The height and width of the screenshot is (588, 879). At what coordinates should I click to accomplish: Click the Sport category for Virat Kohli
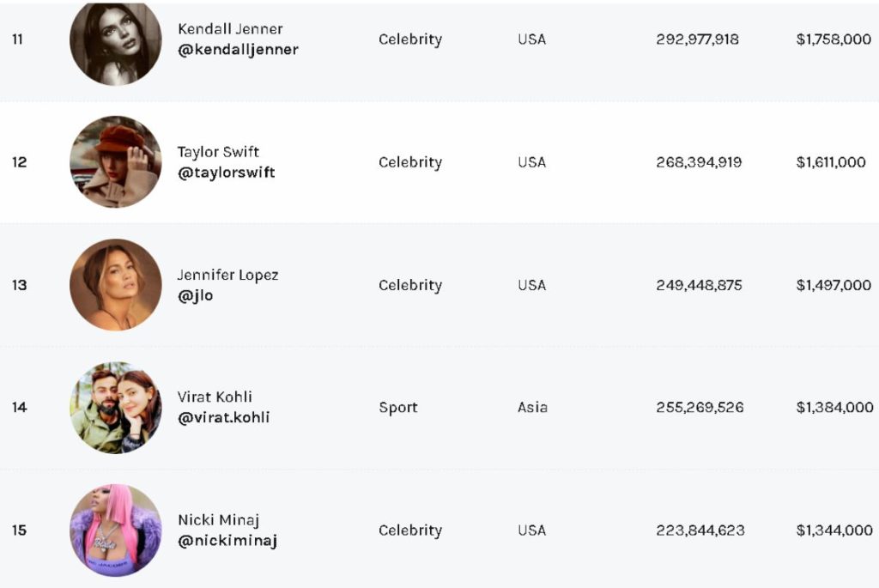(398, 408)
